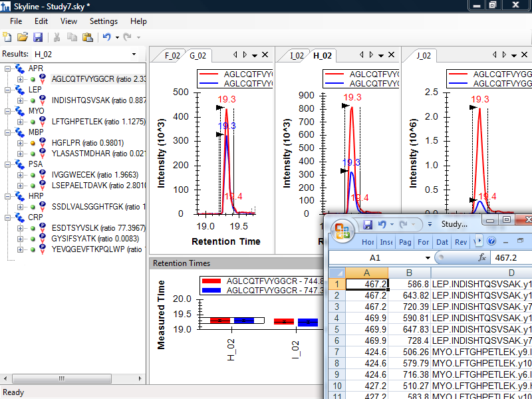This screenshot has height=399, width=532.
Task: Open the Redo history dropdown arrow in Skyline
Action: 138,37
